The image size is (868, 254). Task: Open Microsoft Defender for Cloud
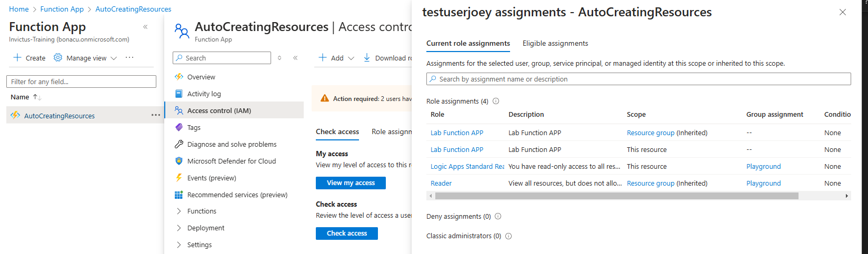coord(232,161)
